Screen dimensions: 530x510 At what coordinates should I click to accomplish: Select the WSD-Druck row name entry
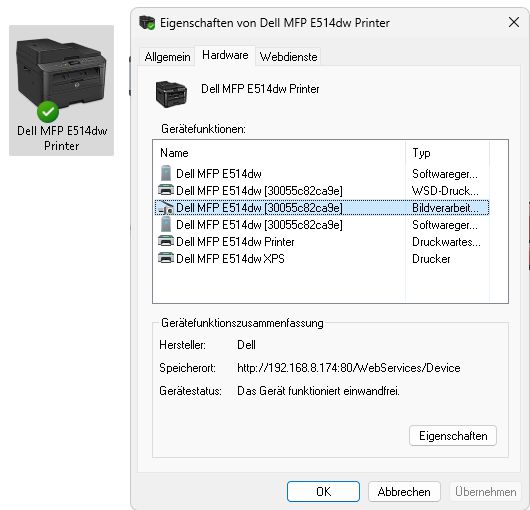[259, 191]
